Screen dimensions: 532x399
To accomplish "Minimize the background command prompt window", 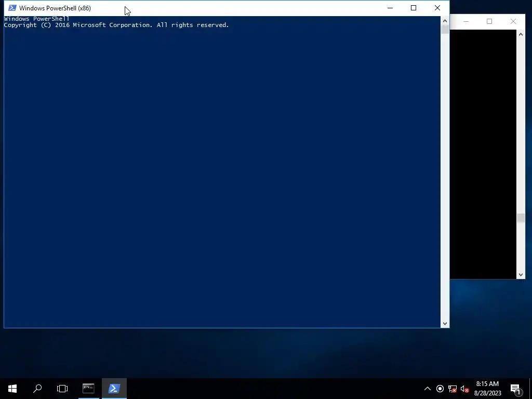I will (x=466, y=21).
